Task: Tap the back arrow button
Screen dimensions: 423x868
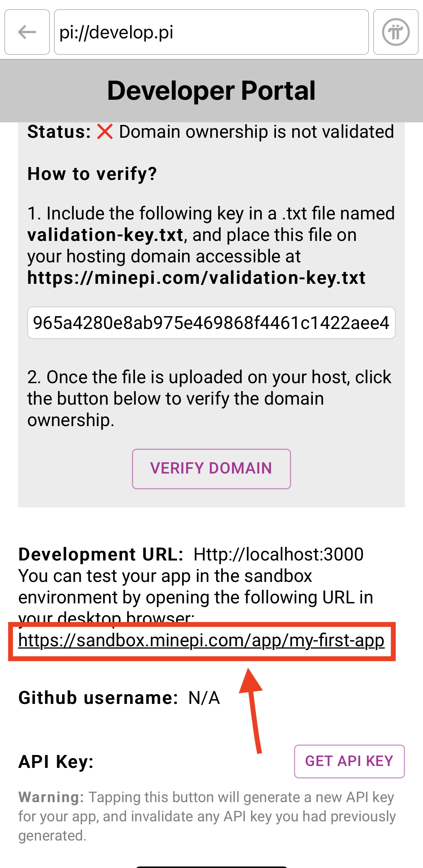Action: pos(27,32)
